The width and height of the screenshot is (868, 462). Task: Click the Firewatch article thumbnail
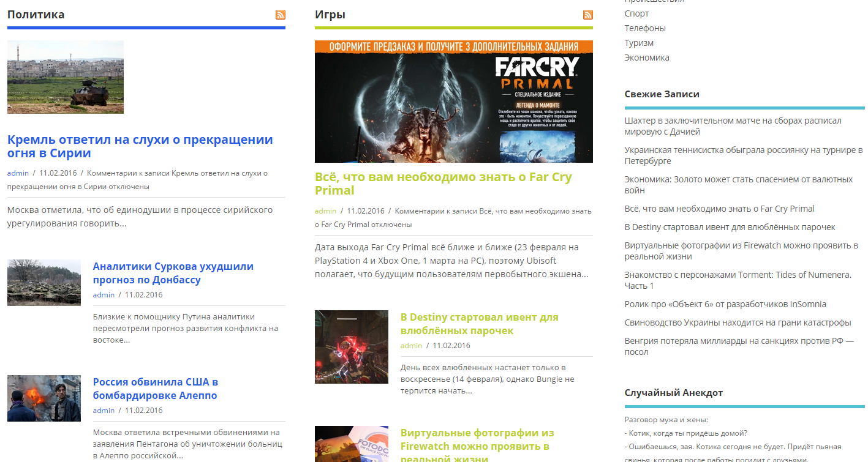coord(352,444)
